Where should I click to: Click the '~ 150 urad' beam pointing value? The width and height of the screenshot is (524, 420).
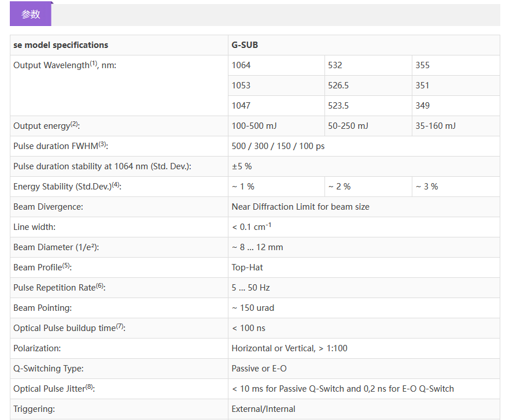click(x=253, y=308)
